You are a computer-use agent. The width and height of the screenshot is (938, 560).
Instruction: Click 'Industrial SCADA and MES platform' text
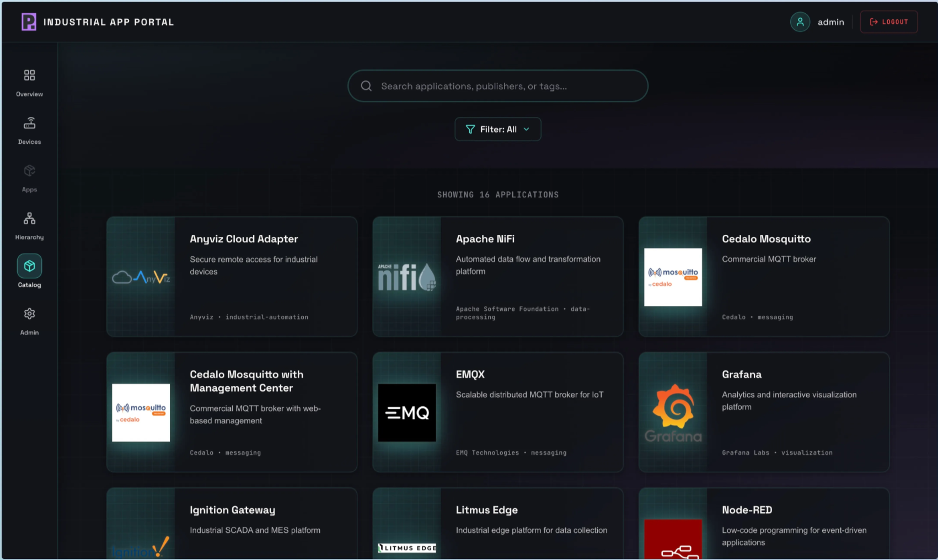coord(255,530)
